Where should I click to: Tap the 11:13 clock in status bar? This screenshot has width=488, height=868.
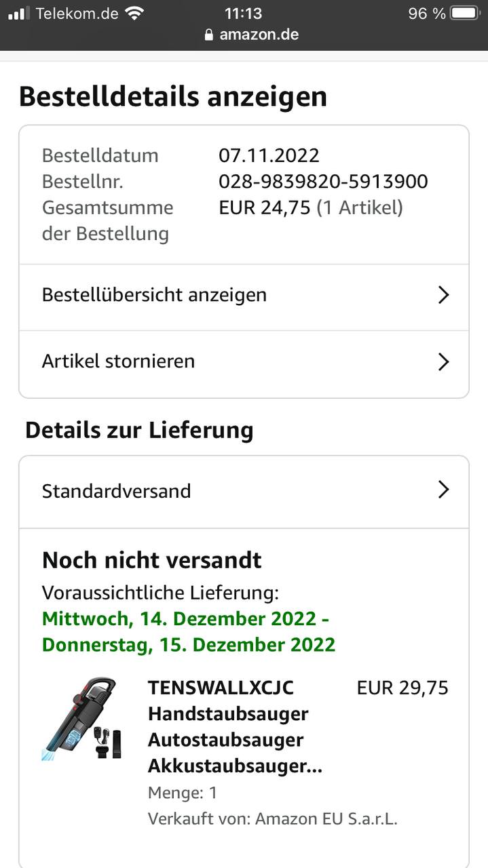(x=244, y=14)
